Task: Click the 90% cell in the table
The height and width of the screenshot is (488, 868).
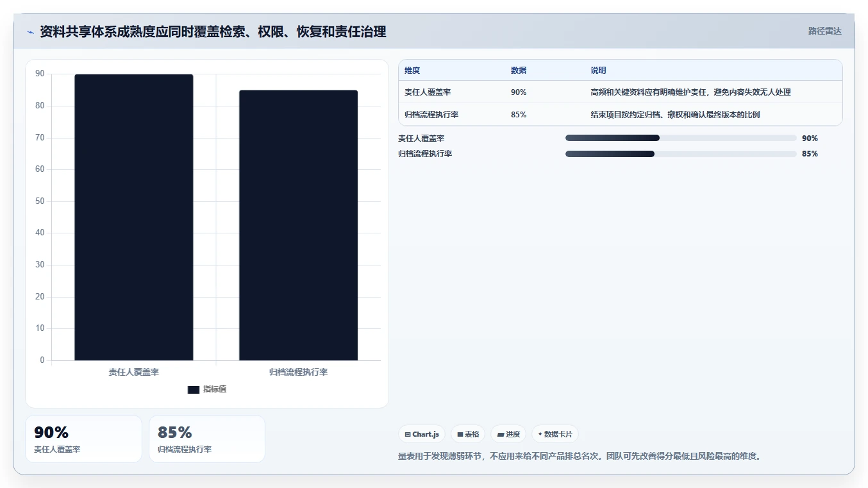Action: click(519, 92)
